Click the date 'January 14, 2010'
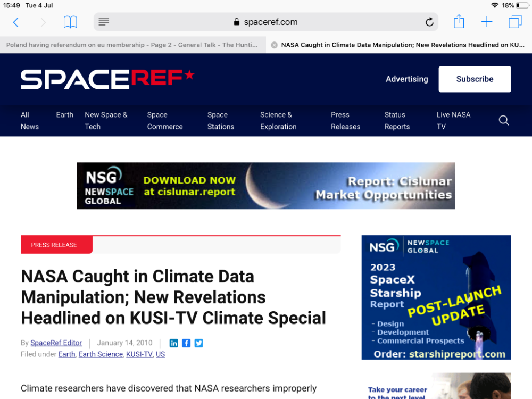This screenshot has width=532, height=399. click(125, 343)
